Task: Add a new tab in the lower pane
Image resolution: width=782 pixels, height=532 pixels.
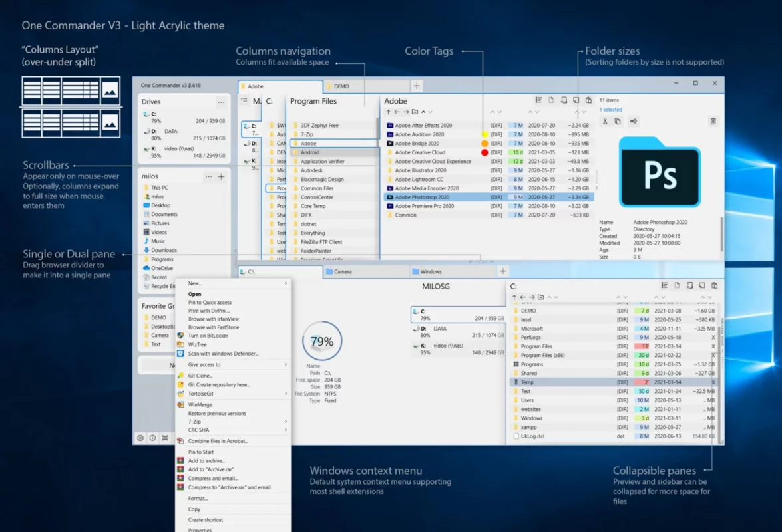Action: tap(502, 271)
